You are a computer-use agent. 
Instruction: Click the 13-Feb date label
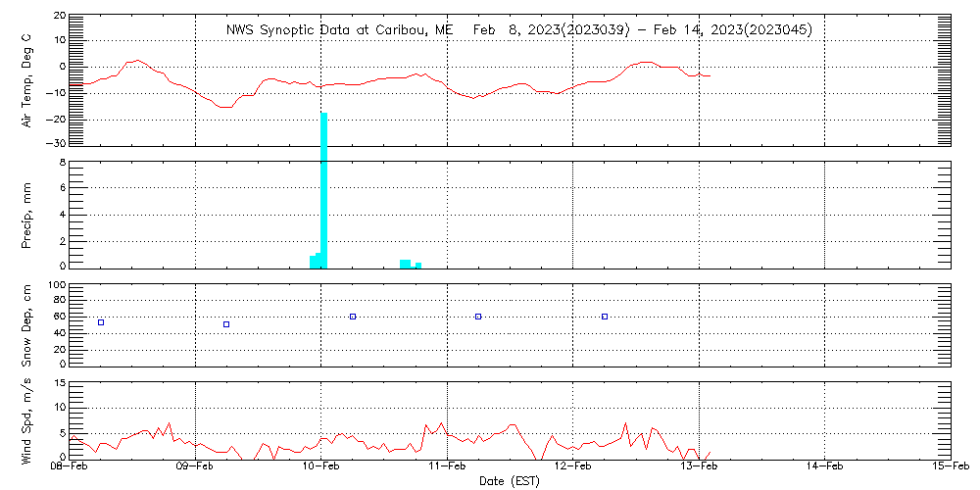pyautogui.click(x=699, y=468)
